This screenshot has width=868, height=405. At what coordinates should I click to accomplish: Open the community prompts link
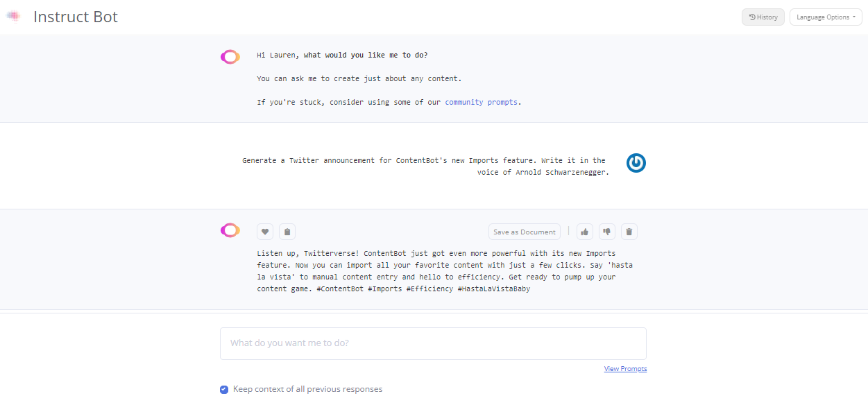pyautogui.click(x=481, y=102)
